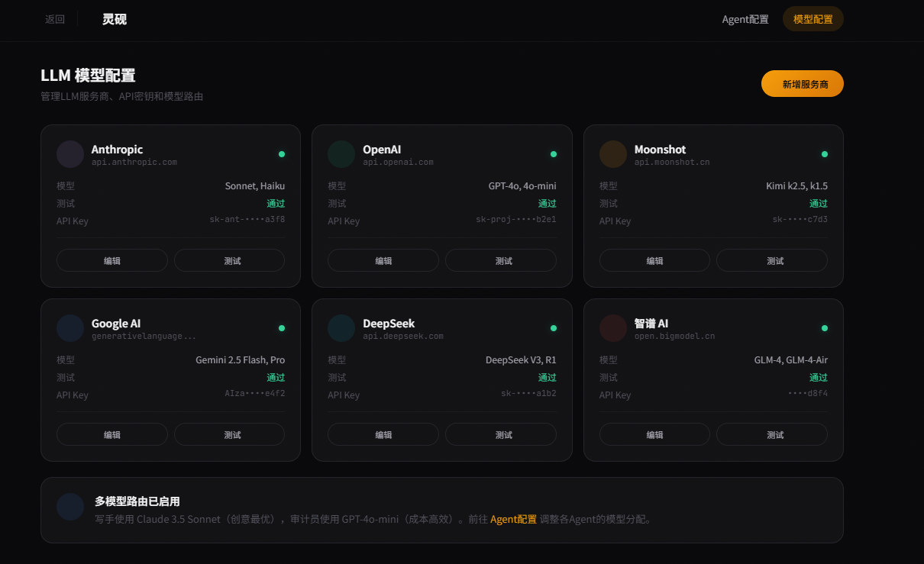Click the Moonshot provider avatar icon

pos(613,154)
